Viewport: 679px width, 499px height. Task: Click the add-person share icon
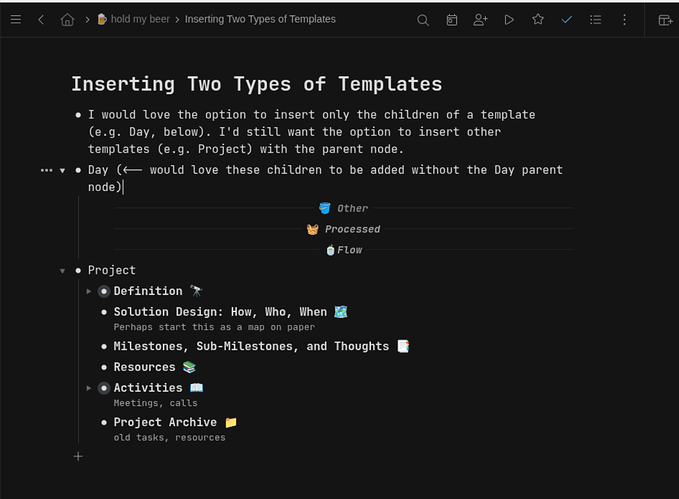point(480,20)
